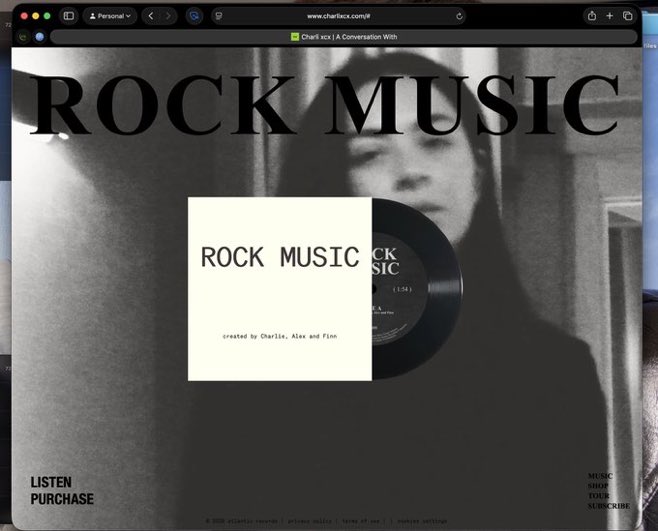
Task: Open the terms of use footer link
Action: (360, 521)
